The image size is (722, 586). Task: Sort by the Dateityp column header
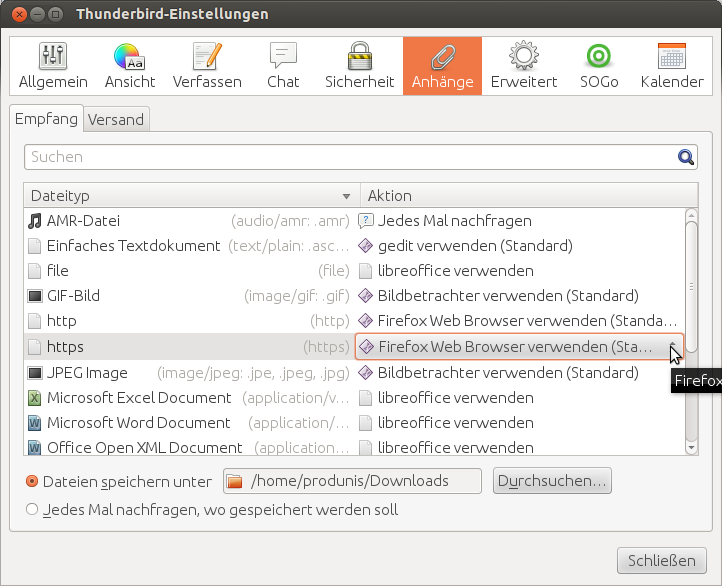[x=192, y=196]
